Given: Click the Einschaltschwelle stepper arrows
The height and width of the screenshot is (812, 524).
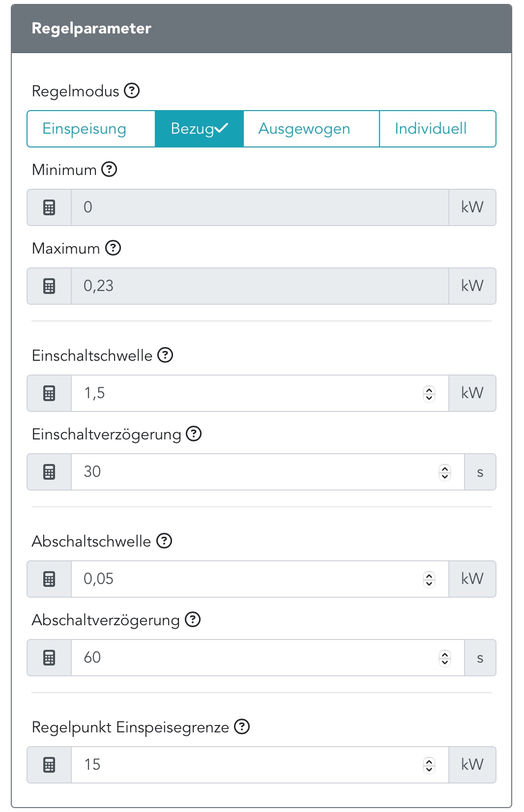Looking at the screenshot, I should (x=429, y=393).
